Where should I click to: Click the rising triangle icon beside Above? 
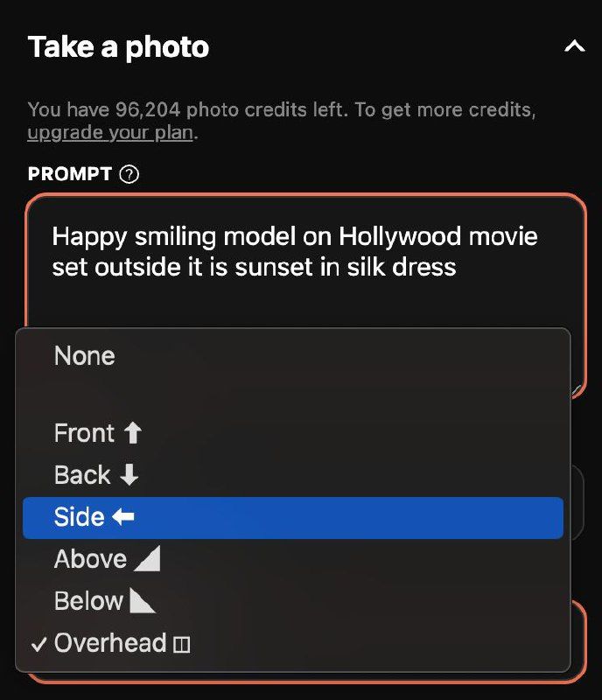point(147,559)
